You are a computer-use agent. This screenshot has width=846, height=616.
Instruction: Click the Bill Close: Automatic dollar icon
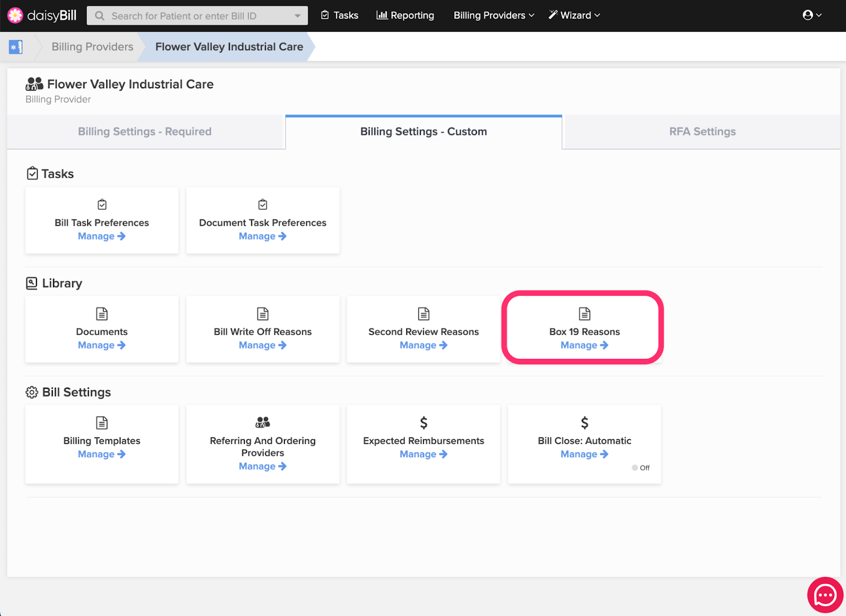(x=584, y=423)
